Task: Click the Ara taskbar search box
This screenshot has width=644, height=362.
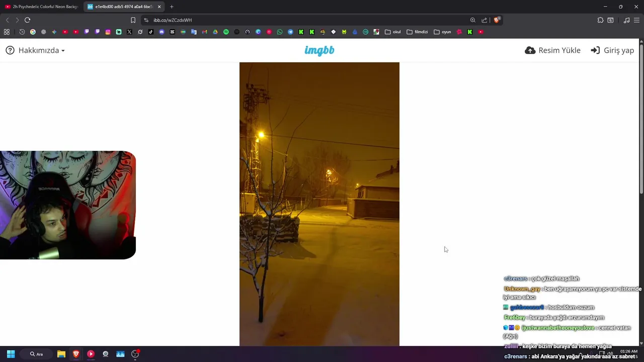Action: click(36, 354)
